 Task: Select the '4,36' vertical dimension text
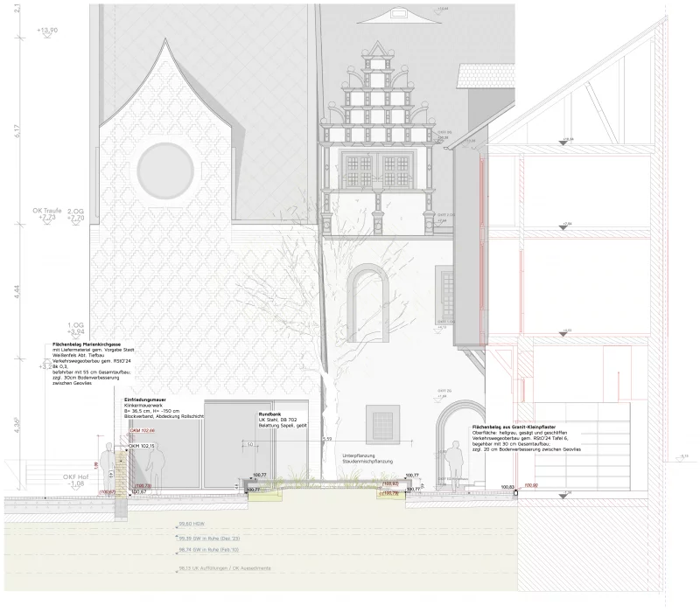tap(17, 426)
